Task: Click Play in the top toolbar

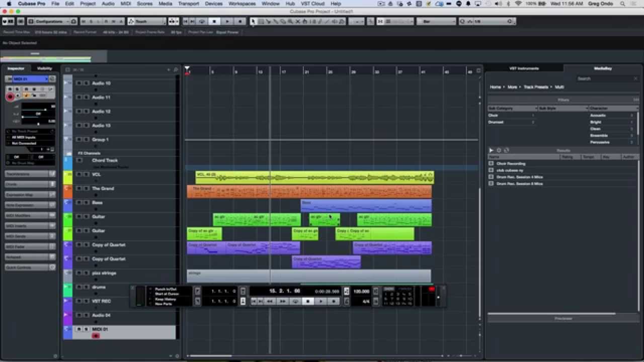Action: pos(227,22)
